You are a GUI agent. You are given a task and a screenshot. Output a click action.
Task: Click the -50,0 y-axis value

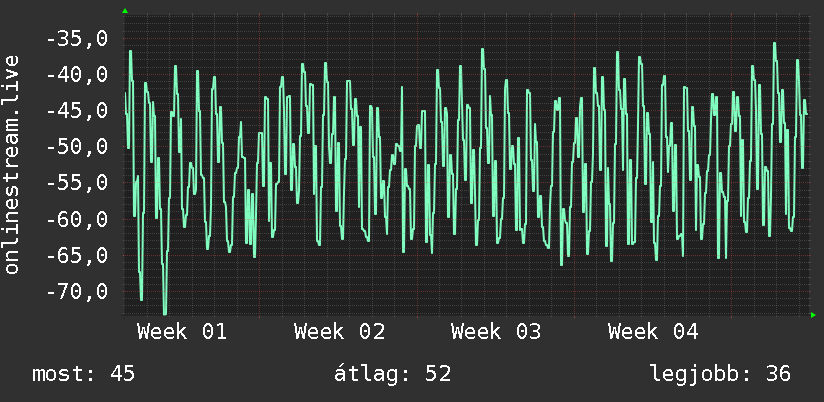[x=77, y=147]
